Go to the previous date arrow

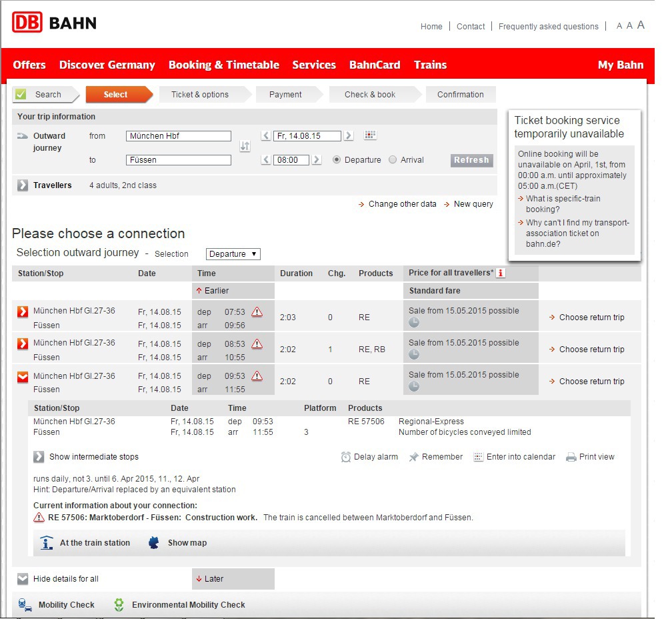[x=266, y=136]
